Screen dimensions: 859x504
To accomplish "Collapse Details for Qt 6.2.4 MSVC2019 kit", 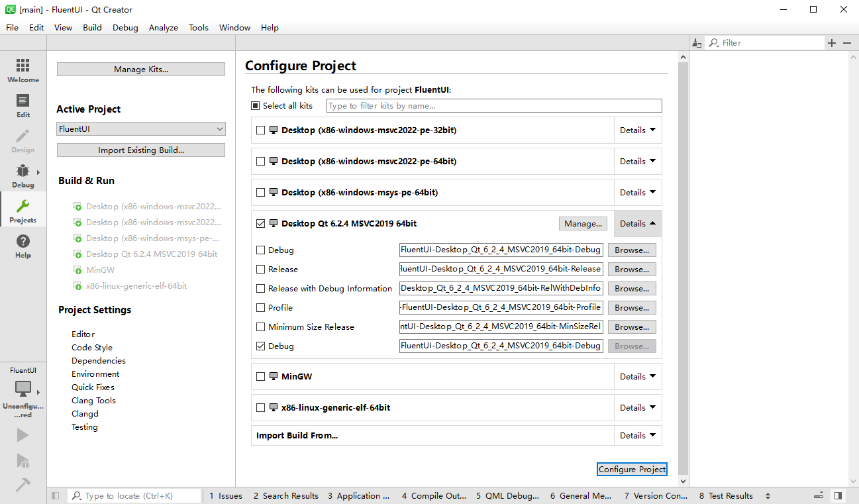I will click(638, 224).
